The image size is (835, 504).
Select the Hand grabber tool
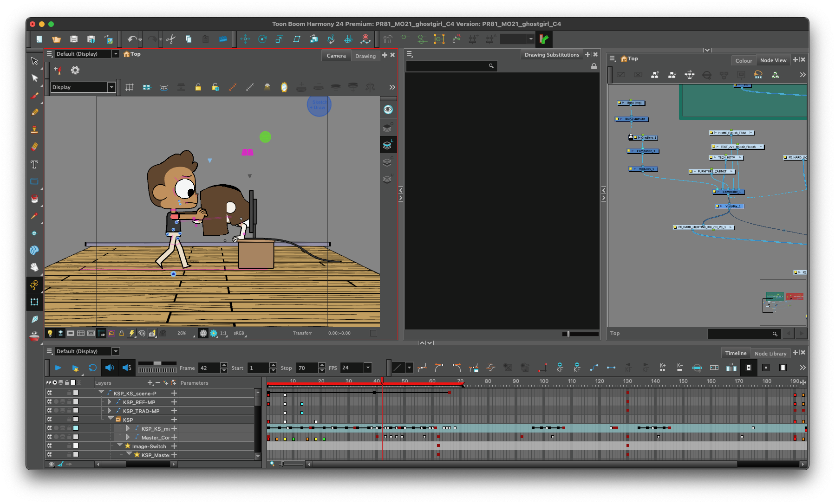(34, 267)
